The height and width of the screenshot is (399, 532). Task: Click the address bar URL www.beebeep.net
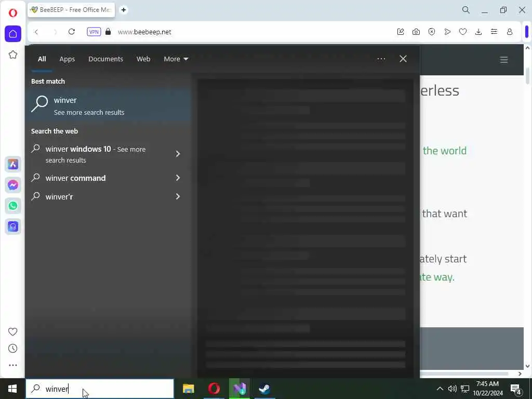click(144, 32)
